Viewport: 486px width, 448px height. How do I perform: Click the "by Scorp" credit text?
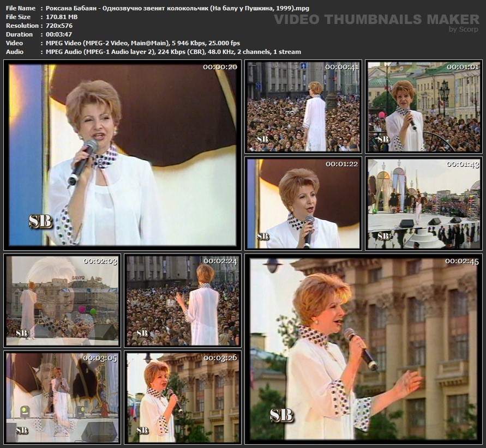point(463,29)
